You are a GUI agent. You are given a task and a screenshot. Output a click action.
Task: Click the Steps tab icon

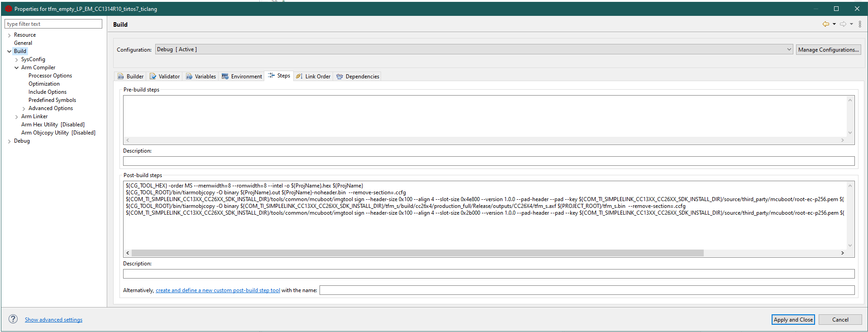coord(271,76)
